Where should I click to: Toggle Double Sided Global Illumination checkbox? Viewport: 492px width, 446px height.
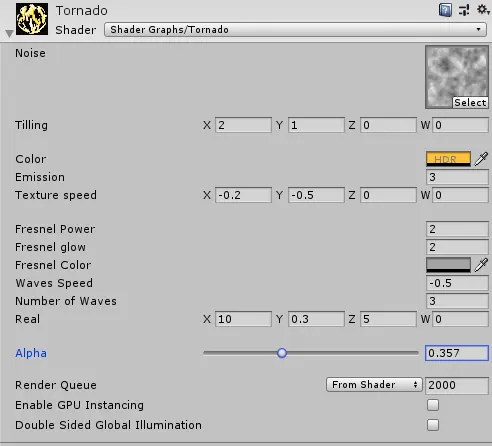coord(433,425)
